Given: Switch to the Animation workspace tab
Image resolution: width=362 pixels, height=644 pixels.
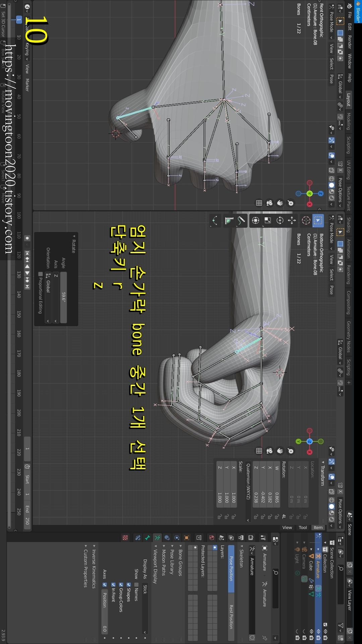Looking at the screenshot, I should tap(349, 249).
